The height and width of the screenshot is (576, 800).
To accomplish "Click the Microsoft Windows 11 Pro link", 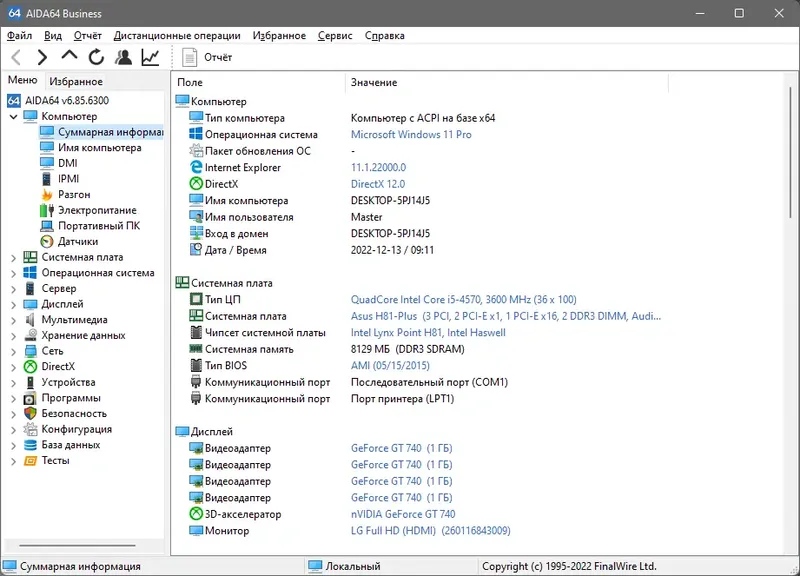I will [411, 134].
